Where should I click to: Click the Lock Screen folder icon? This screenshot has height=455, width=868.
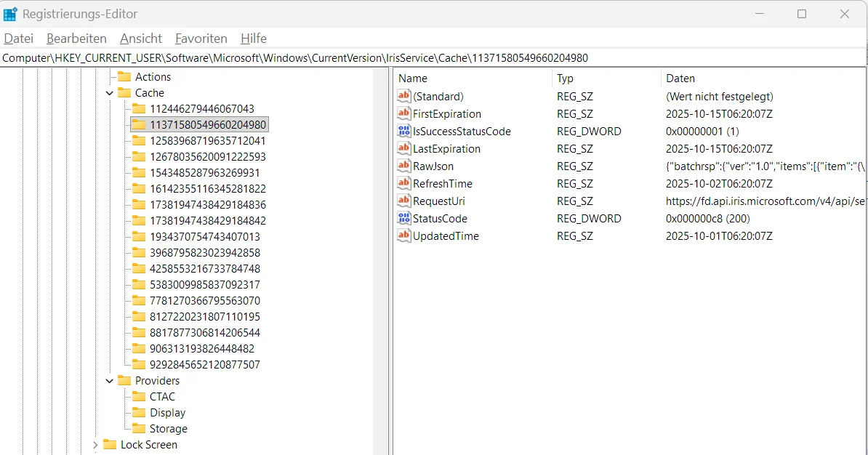pos(110,445)
